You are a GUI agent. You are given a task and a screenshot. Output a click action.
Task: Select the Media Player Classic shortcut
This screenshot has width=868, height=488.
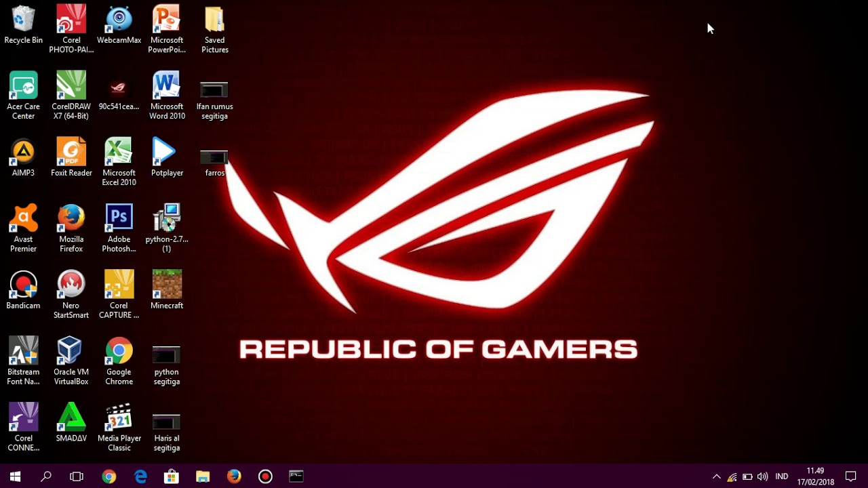pyautogui.click(x=119, y=428)
